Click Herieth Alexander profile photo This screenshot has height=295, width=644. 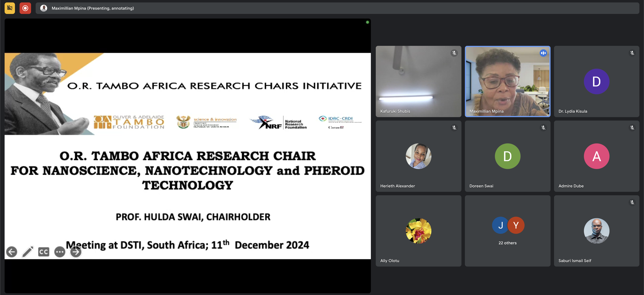(x=418, y=156)
